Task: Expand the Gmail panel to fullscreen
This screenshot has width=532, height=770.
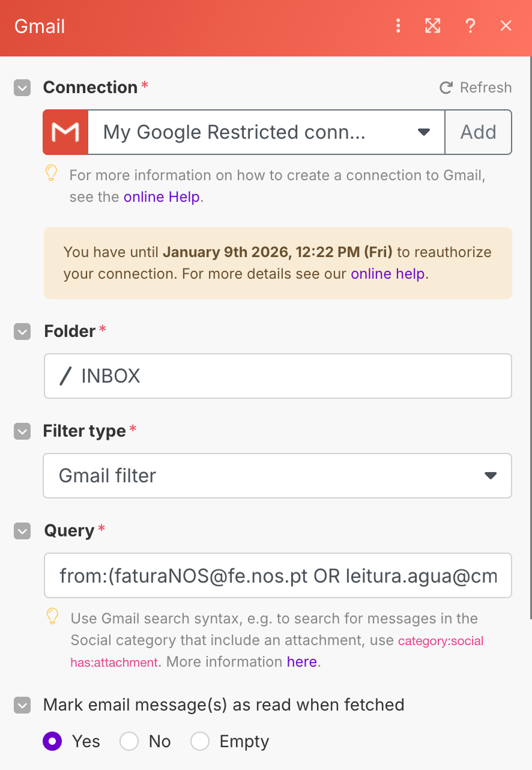Action: tap(432, 26)
